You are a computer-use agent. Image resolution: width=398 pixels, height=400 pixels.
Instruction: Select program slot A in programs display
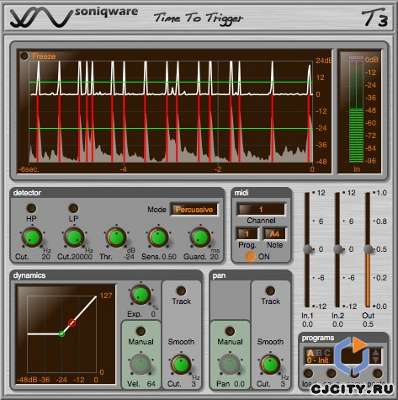pyautogui.click(x=310, y=353)
